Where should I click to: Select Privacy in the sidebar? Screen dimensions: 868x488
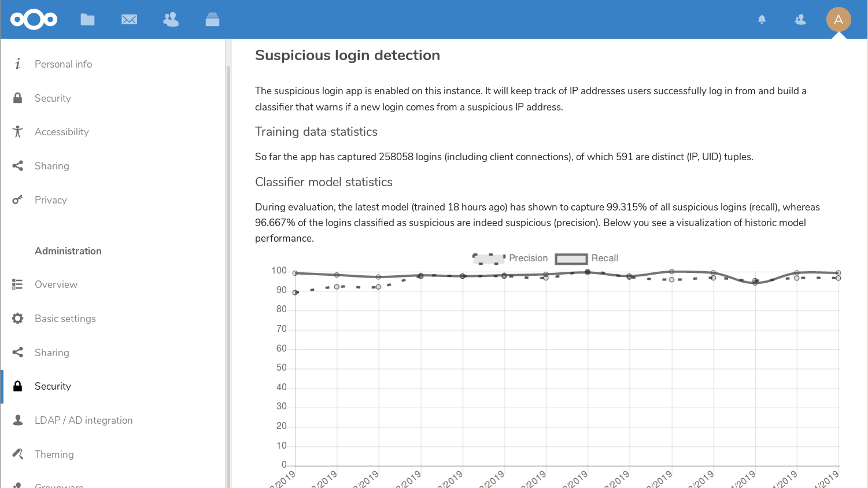50,200
